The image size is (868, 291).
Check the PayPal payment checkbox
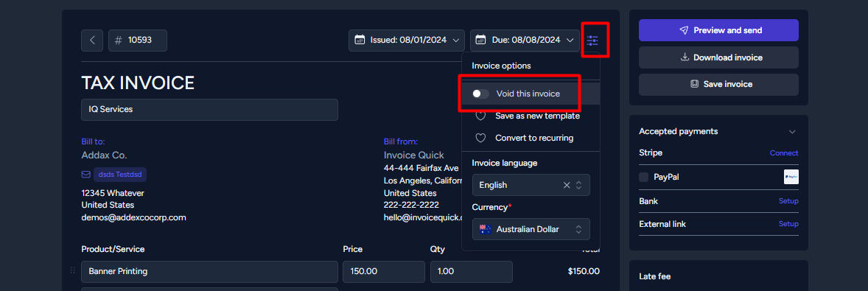tap(644, 177)
